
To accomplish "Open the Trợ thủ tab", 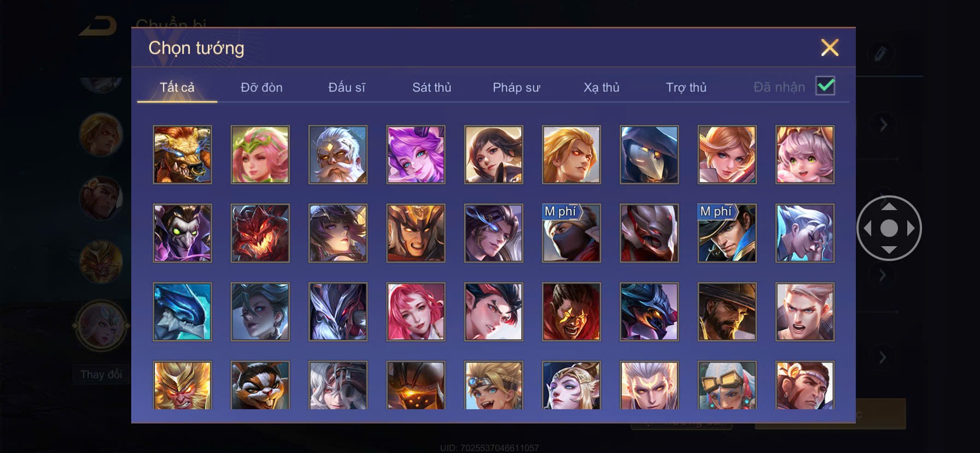I will click(686, 88).
